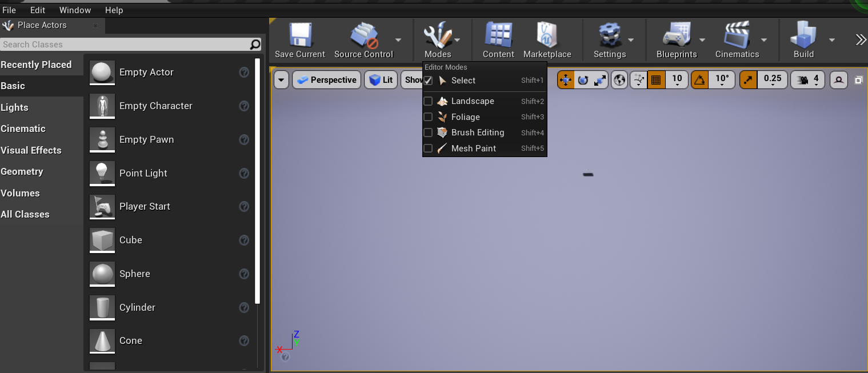
Task: Click the Modes tools icon
Action: 437,35
